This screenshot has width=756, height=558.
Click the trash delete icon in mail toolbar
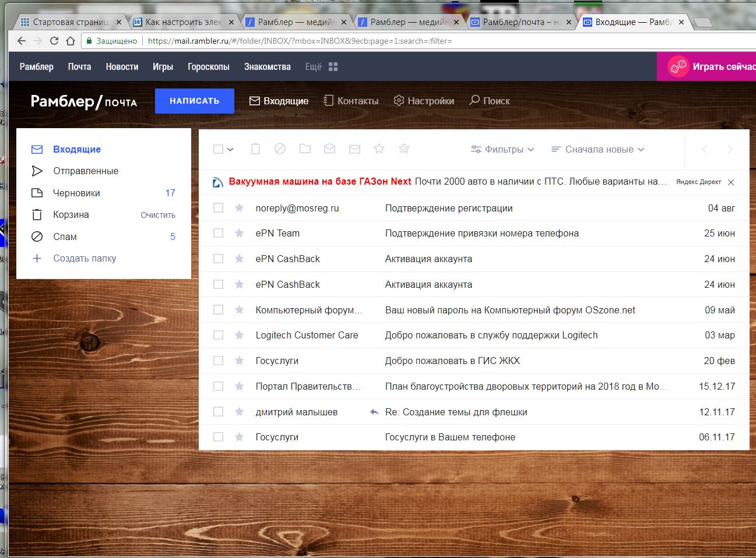pyautogui.click(x=255, y=149)
